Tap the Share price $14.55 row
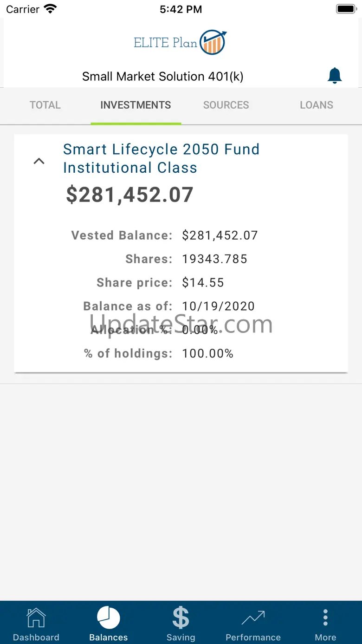 tap(160, 283)
